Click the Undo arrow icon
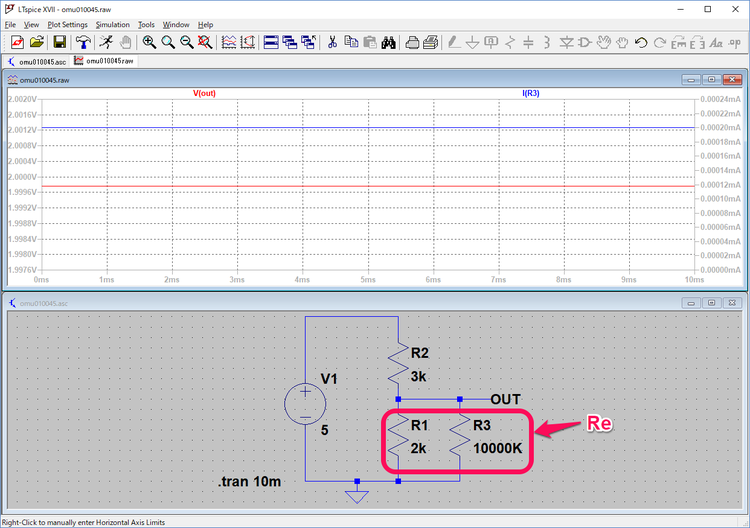The width and height of the screenshot is (750, 528). [641, 42]
